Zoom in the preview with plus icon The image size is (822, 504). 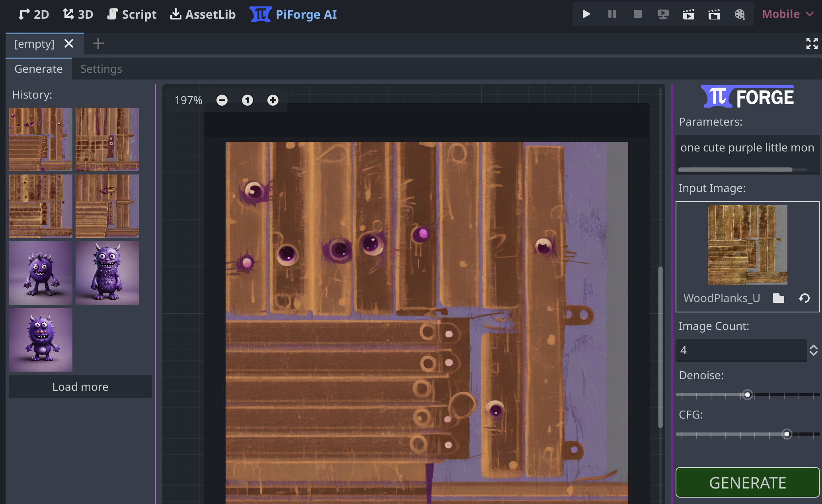pos(273,100)
